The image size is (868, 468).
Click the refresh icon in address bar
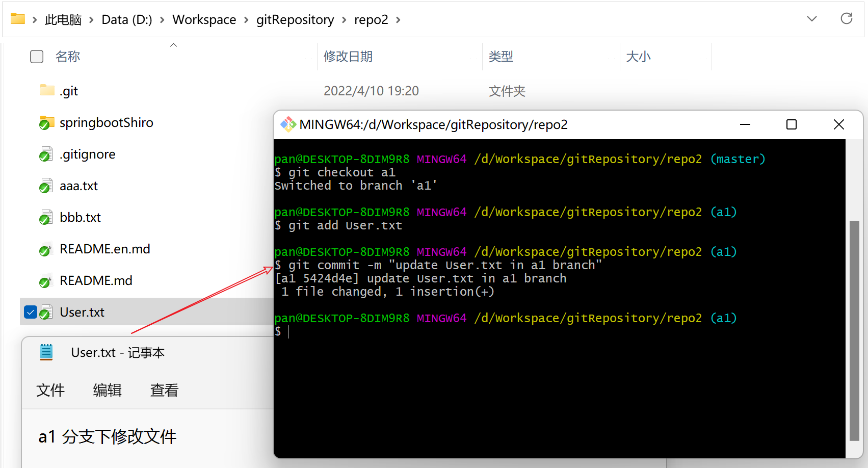846,19
